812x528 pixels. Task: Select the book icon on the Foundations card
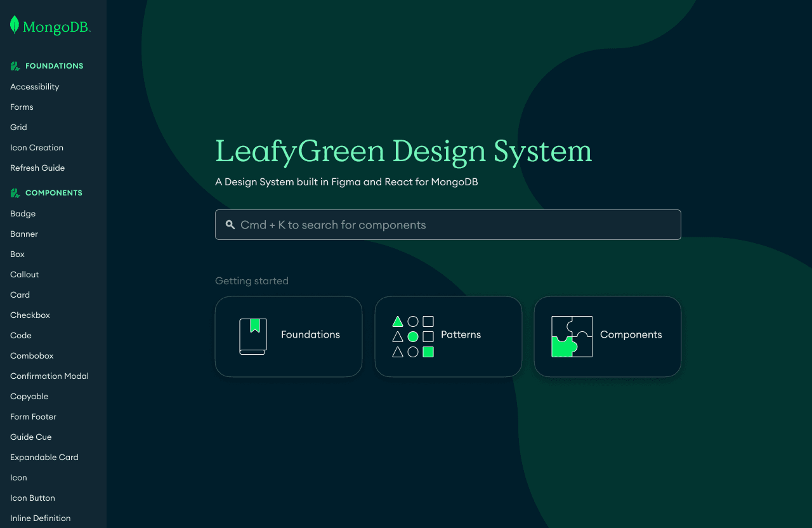252,336
